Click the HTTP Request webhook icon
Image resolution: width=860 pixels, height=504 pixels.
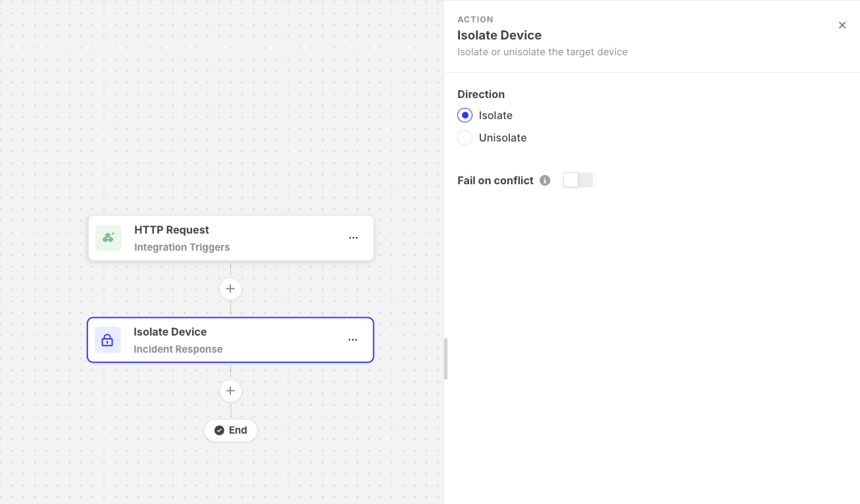coord(108,238)
